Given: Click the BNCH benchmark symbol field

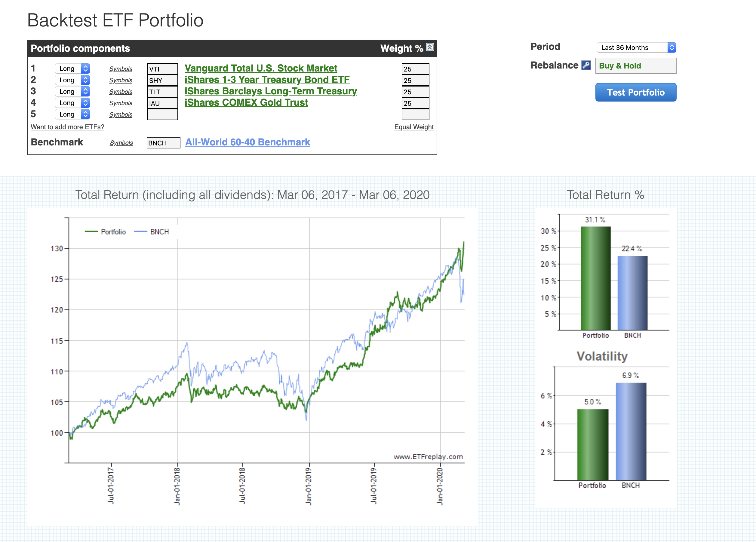Looking at the screenshot, I should point(163,143).
